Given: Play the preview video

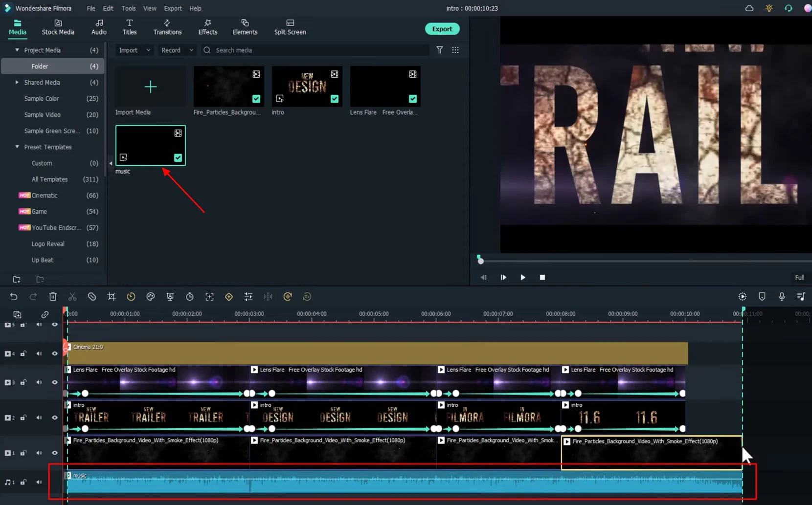Looking at the screenshot, I should point(523,277).
